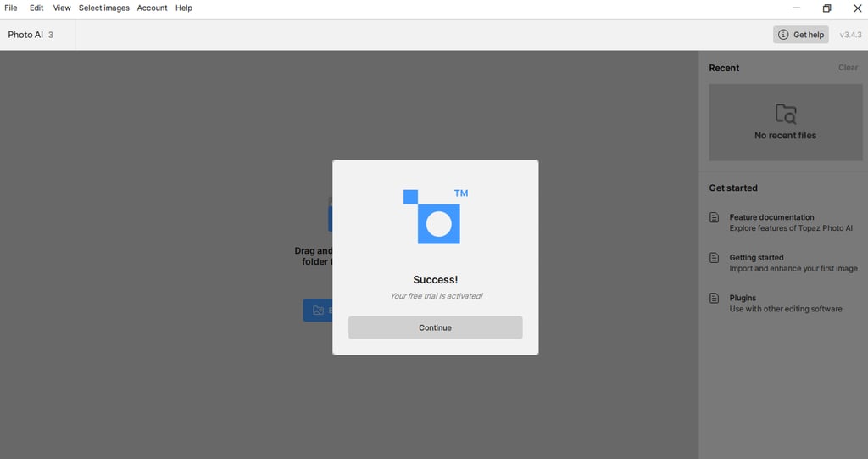This screenshot has width=868, height=459.
Task: Restore down the Photo AI window
Action: coord(826,8)
